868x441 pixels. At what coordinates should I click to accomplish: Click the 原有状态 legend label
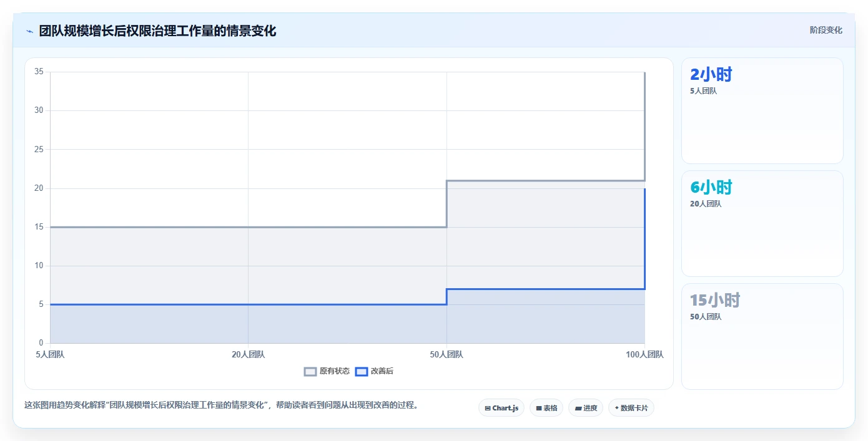pyautogui.click(x=335, y=371)
